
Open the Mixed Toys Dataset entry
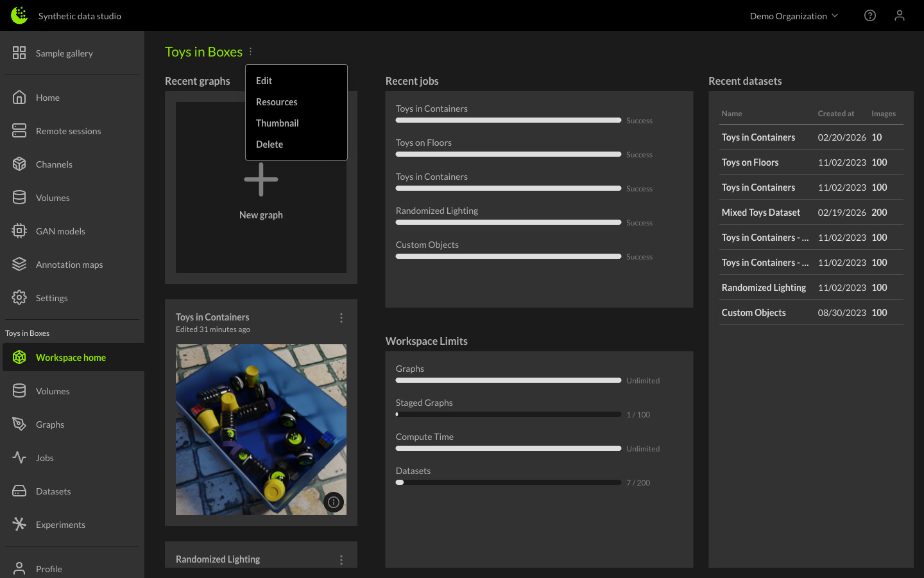760,212
